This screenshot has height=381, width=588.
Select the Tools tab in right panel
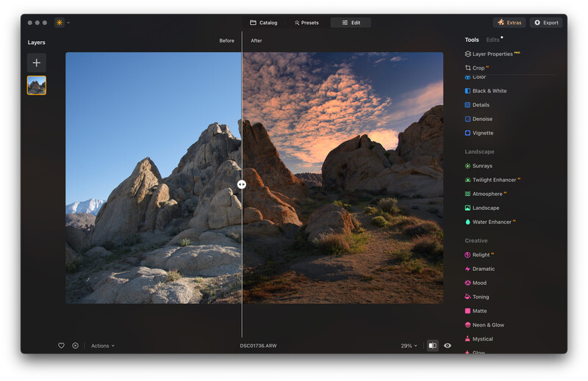(x=472, y=40)
